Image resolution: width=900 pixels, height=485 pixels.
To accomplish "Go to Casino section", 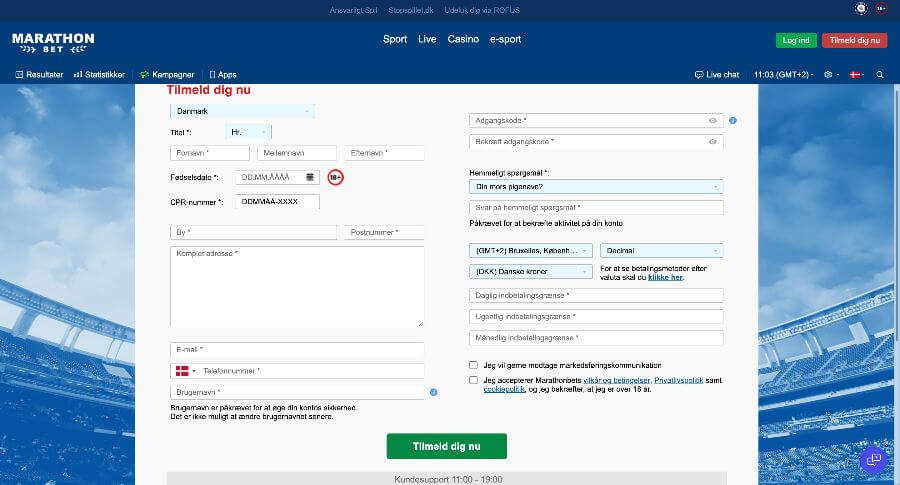I will (463, 39).
